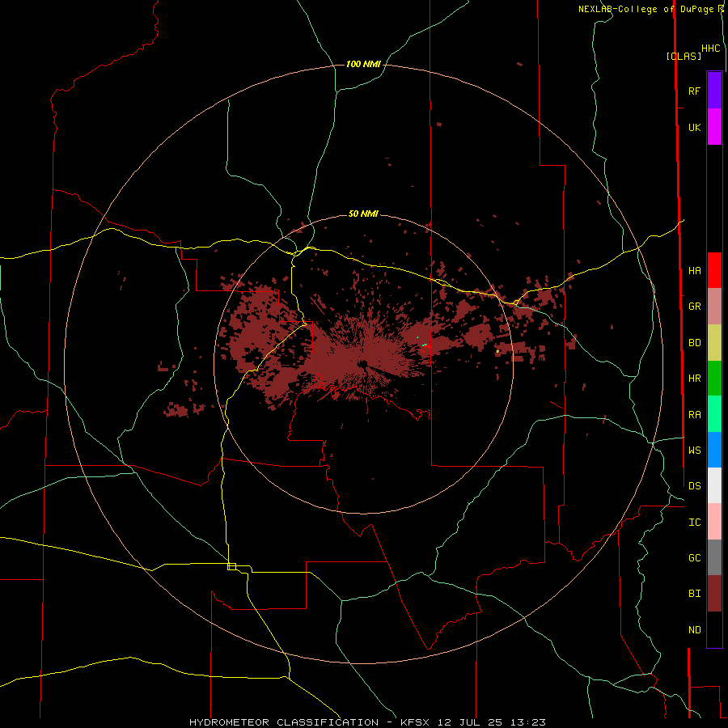Click the 'DS' legend label
The image size is (728, 728).
pos(694,485)
